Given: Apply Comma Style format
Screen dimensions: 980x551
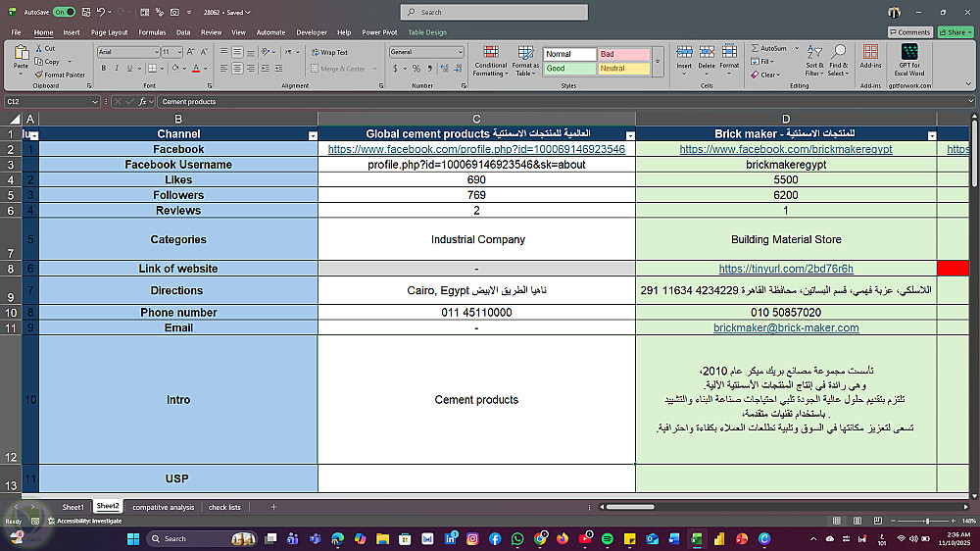Looking at the screenshot, I should (430, 69).
